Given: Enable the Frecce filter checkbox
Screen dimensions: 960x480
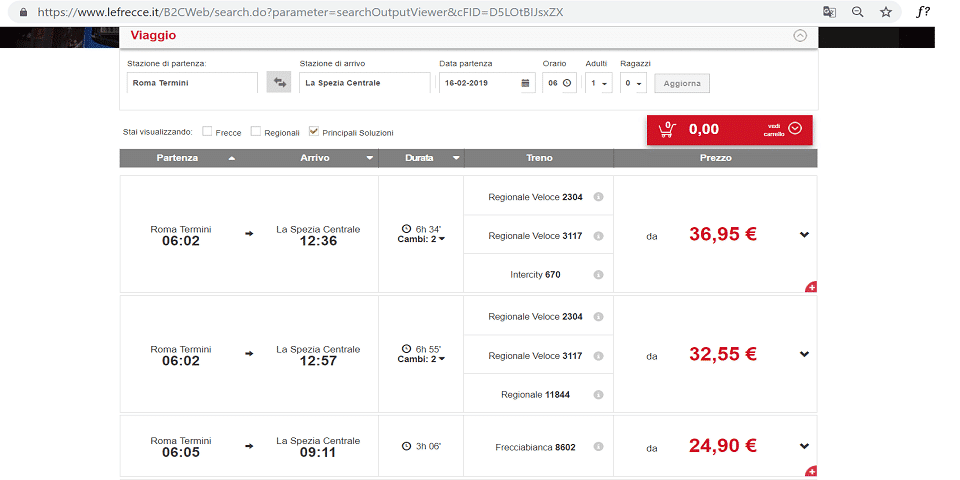Looking at the screenshot, I should [207, 131].
